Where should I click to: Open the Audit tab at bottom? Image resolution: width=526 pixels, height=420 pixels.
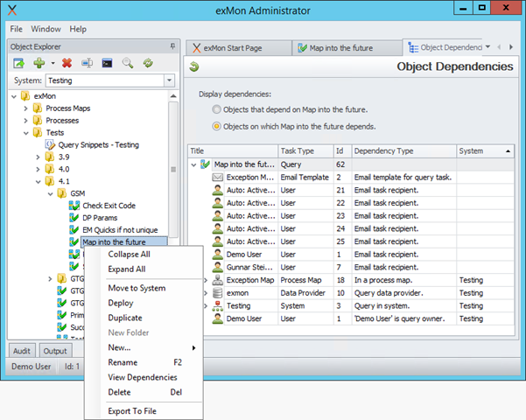click(24, 351)
